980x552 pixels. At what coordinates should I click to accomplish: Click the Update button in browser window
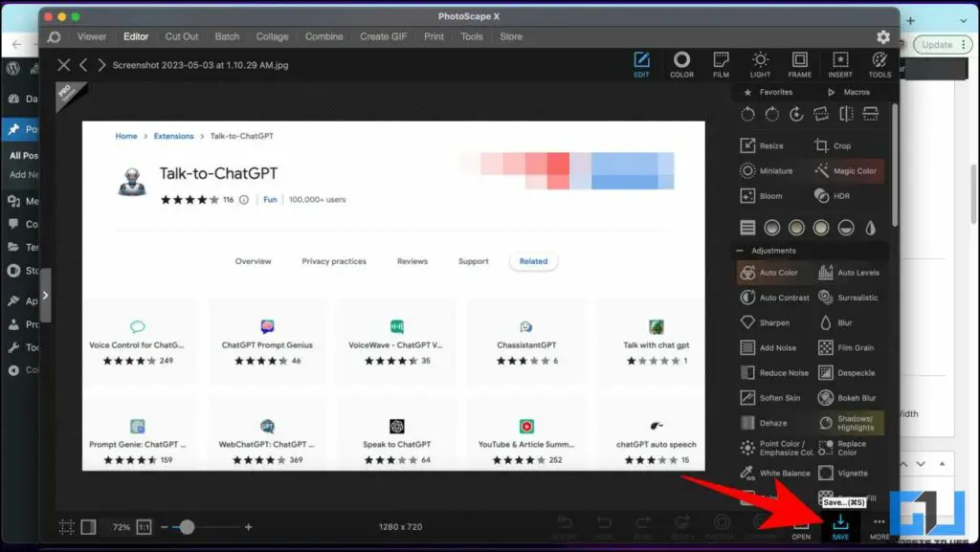(943, 45)
